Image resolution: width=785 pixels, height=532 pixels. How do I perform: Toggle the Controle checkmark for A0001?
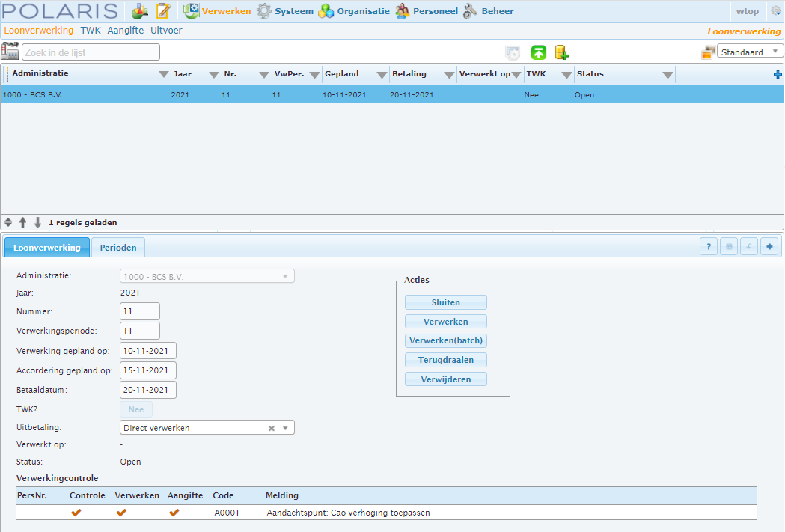click(x=76, y=513)
